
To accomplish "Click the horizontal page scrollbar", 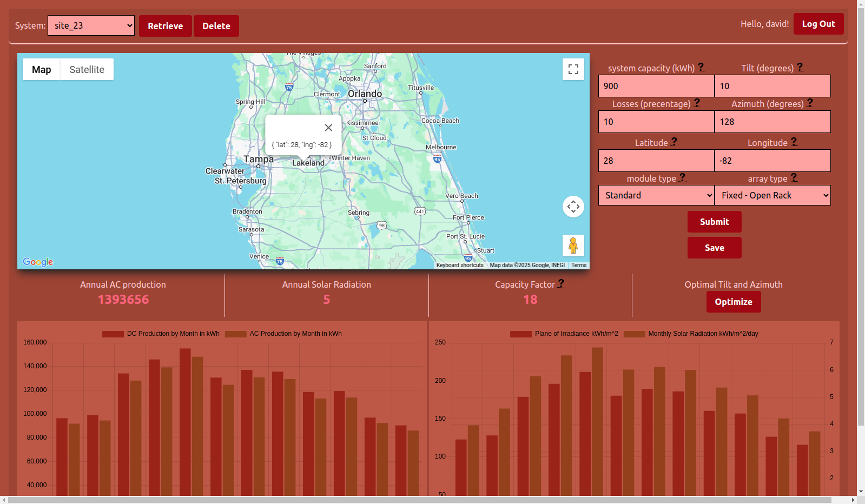I will 420,500.
